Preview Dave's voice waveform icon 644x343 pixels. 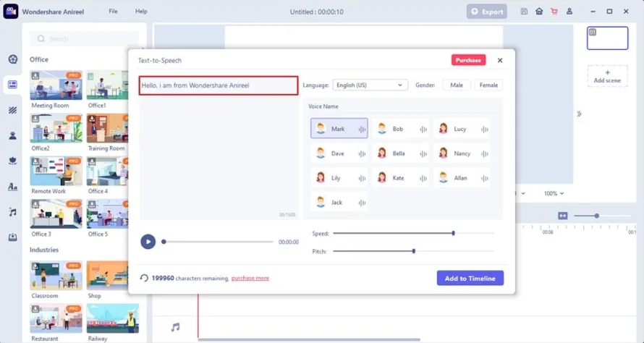[362, 153]
